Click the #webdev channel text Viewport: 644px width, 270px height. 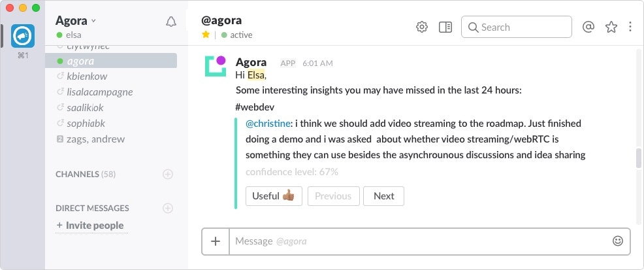255,107
